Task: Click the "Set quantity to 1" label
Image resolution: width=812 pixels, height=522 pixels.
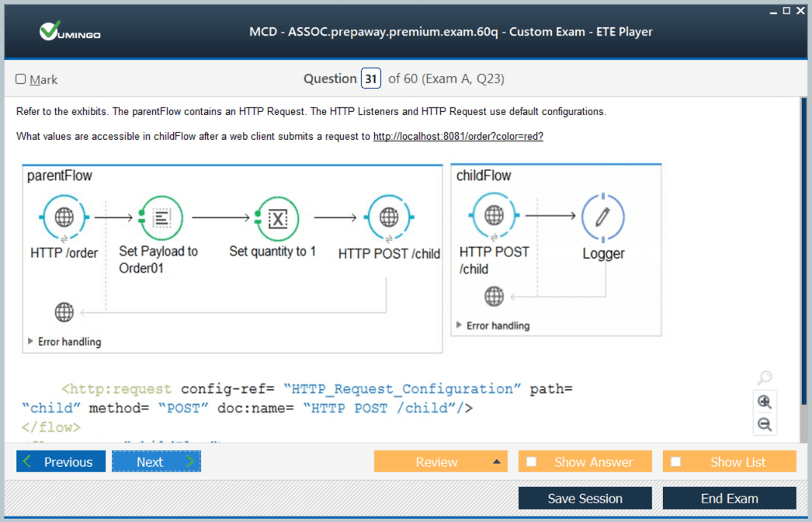Action: (272, 252)
